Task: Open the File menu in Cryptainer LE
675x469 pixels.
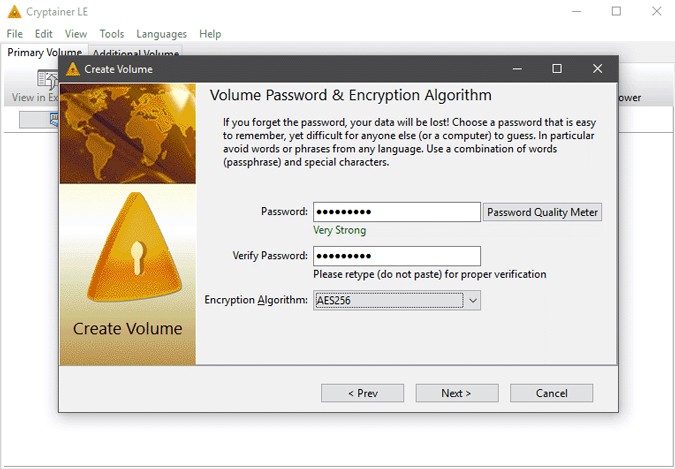Action: [x=15, y=34]
